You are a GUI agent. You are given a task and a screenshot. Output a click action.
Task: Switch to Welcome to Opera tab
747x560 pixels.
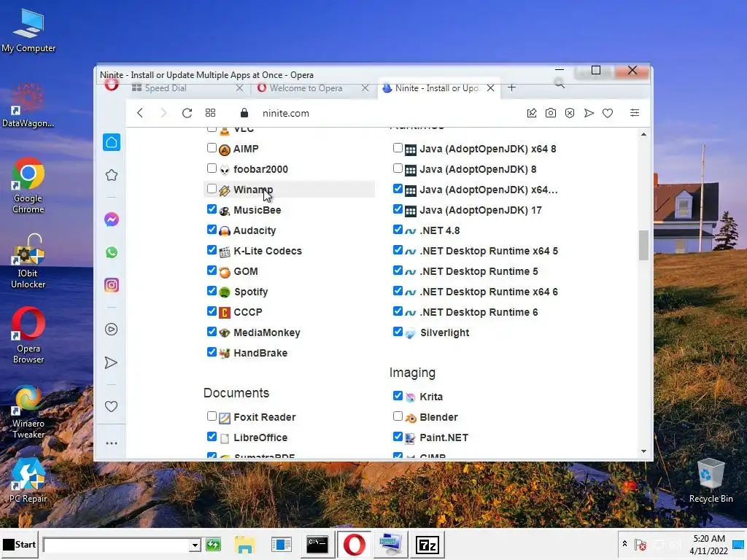[306, 88]
